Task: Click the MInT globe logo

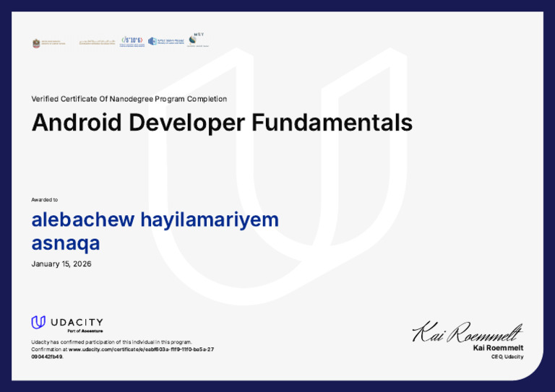Action: (198, 40)
